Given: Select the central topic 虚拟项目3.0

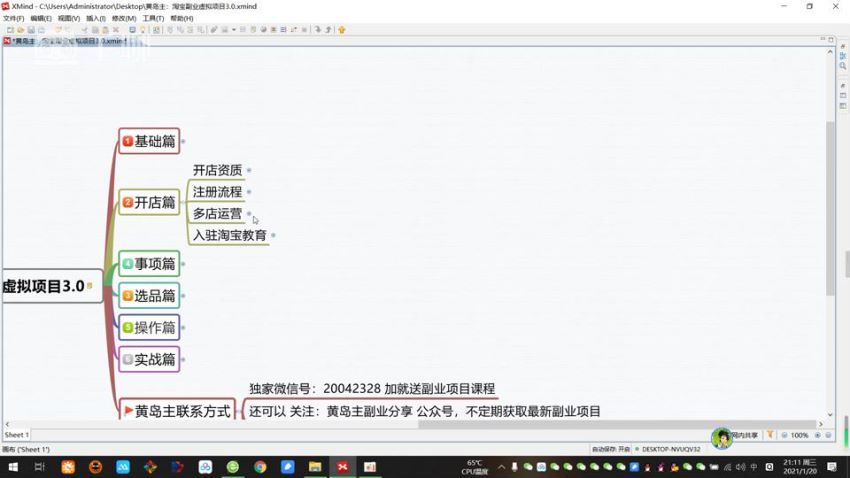Looking at the screenshot, I should [52, 286].
